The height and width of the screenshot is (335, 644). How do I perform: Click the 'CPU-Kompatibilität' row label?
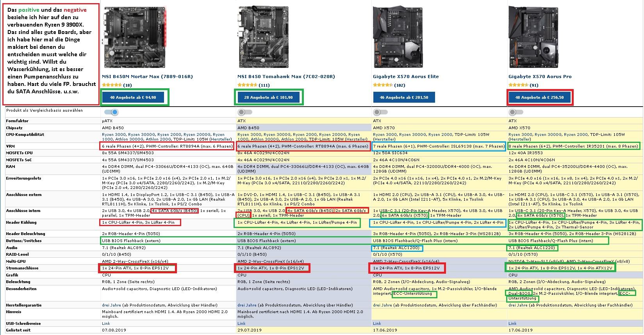[25, 135]
